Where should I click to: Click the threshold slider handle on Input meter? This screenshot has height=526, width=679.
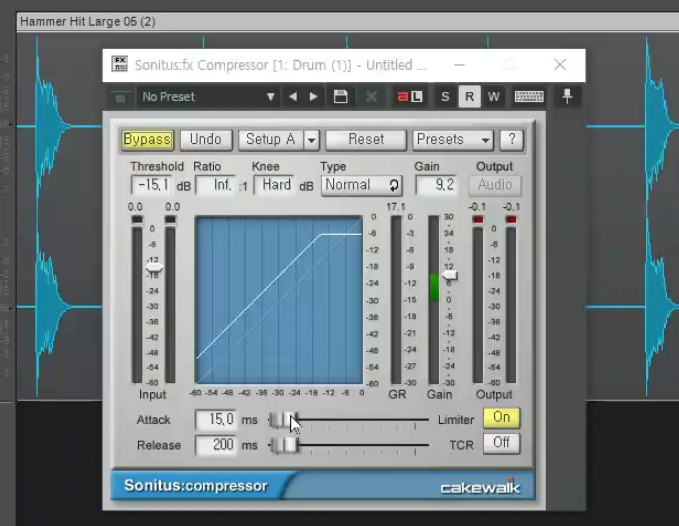(154, 268)
